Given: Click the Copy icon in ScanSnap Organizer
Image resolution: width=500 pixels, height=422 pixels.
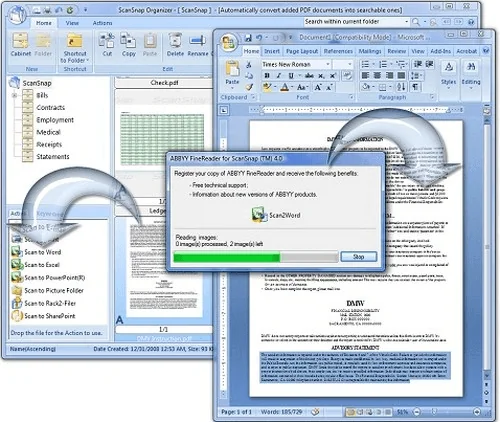Looking at the screenshot, I should (128, 41).
